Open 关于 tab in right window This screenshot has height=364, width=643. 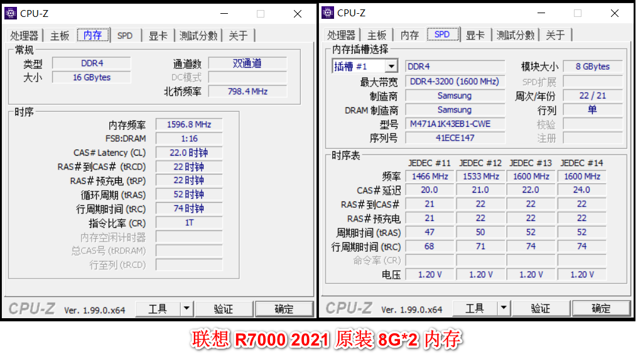point(555,35)
